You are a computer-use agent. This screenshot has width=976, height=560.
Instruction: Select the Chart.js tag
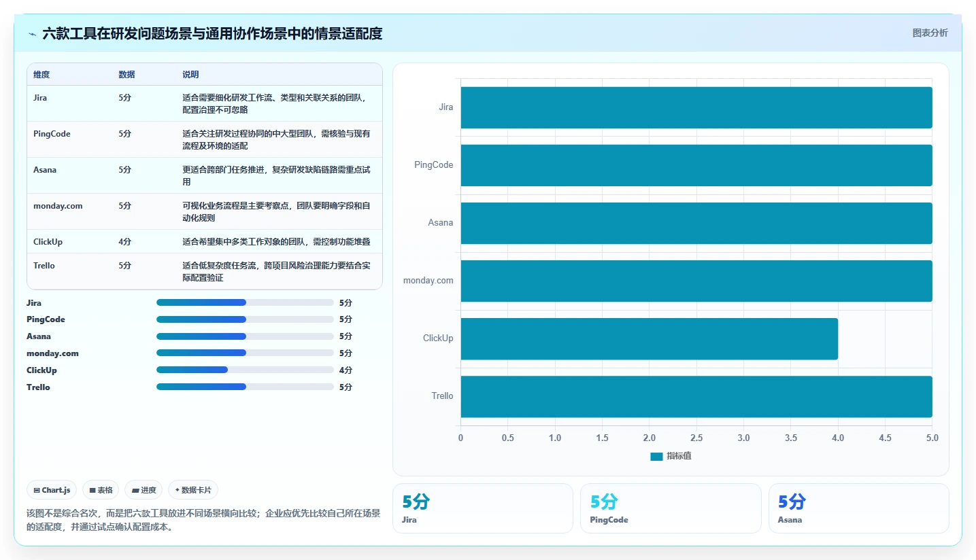pyautogui.click(x=52, y=490)
